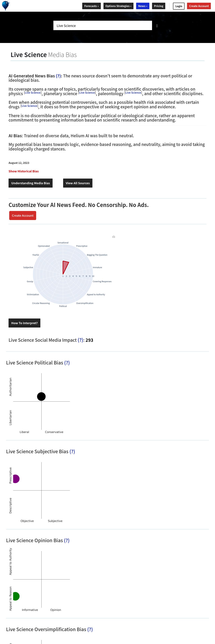Click Create Account in the top navigation
The image size is (215, 644).
pos(199,6)
